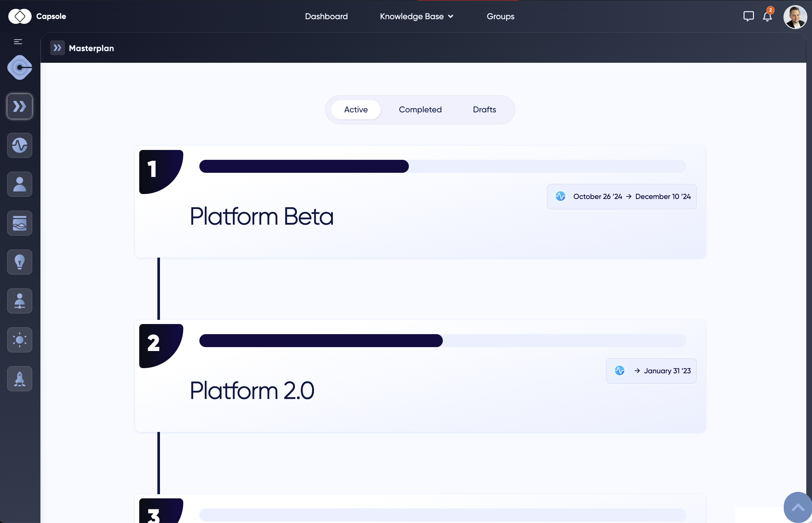
Task: Switch to the Drafts tab
Action: (484, 110)
